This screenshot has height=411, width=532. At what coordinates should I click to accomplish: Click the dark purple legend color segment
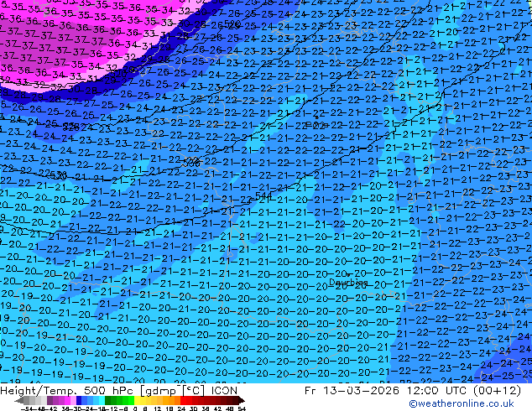point(50,401)
